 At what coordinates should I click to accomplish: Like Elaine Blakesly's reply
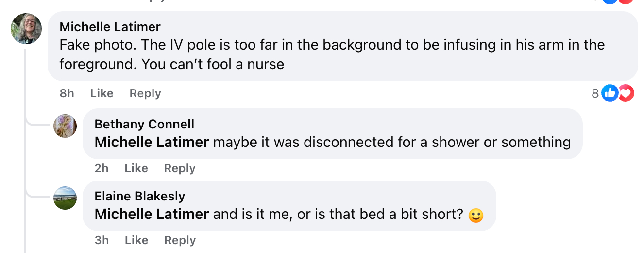[x=136, y=240]
